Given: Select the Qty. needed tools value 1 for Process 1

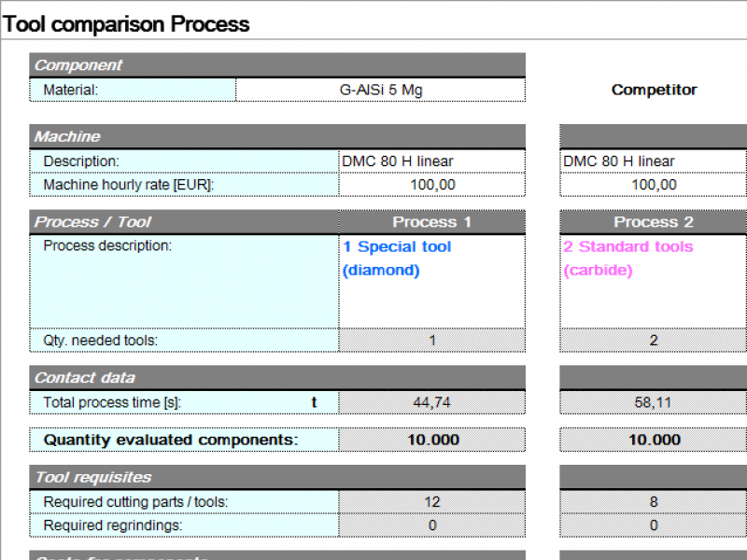Looking at the screenshot, I should click(431, 340).
